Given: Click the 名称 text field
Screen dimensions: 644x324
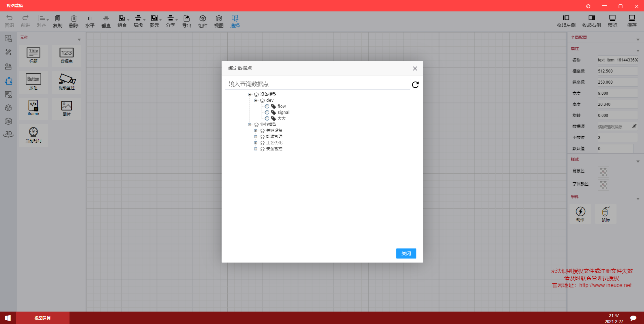Looking at the screenshot, I should (617, 60).
